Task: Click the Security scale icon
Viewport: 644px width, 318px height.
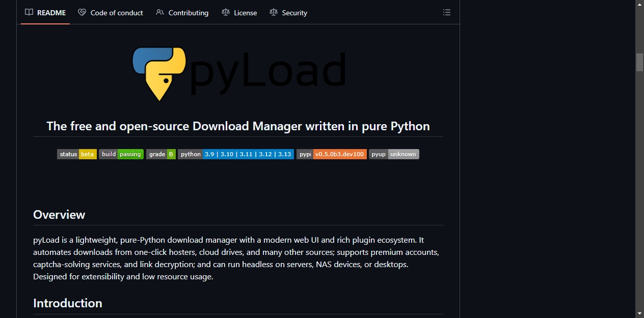Action: pos(274,12)
